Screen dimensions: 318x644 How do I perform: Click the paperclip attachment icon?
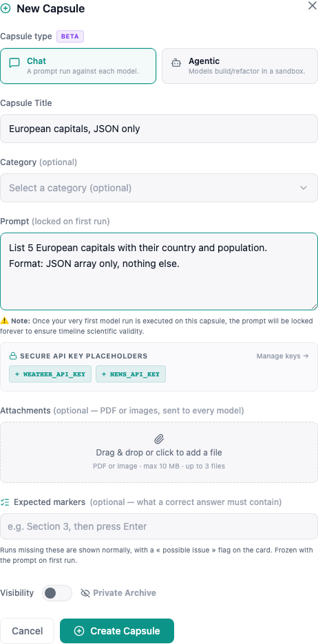(x=159, y=439)
